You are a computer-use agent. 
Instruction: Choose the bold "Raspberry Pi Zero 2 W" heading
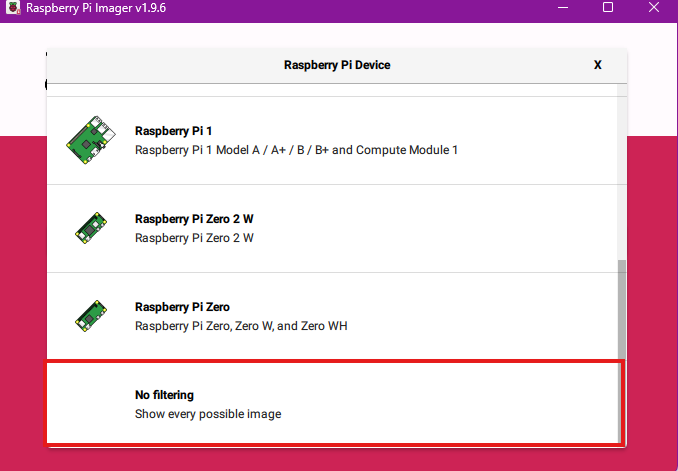194,220
